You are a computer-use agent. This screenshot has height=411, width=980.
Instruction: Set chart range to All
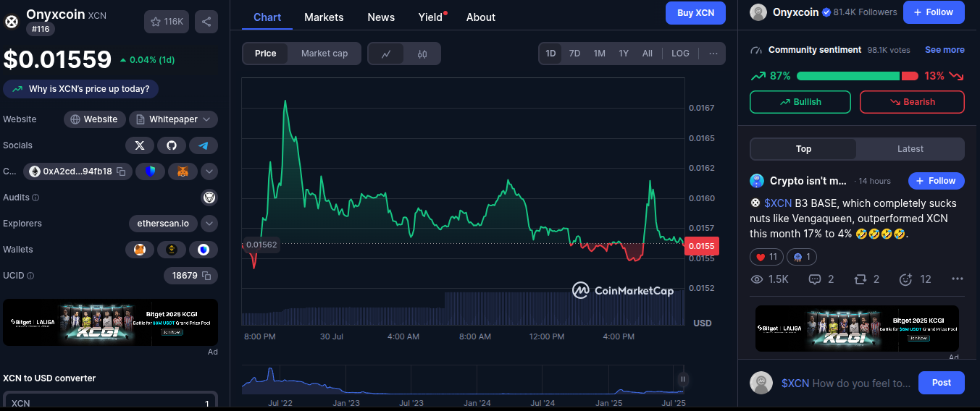(x=648, y=54)
